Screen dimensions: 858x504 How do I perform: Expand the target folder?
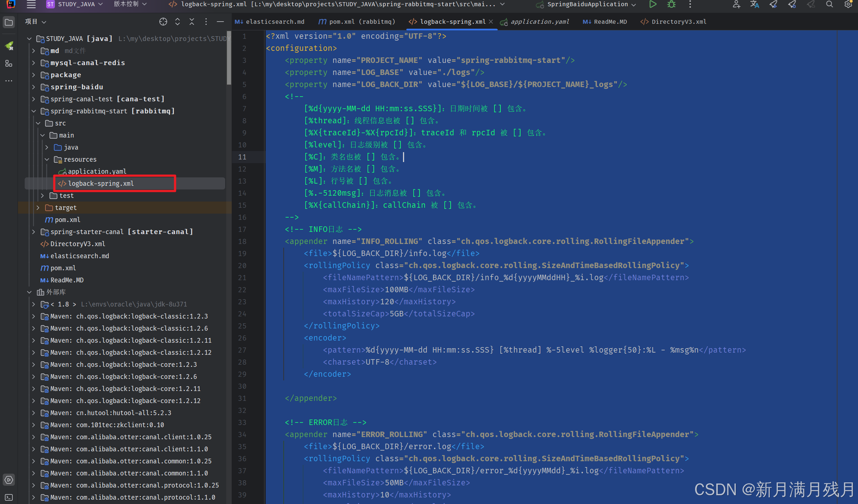coord(38,208)
